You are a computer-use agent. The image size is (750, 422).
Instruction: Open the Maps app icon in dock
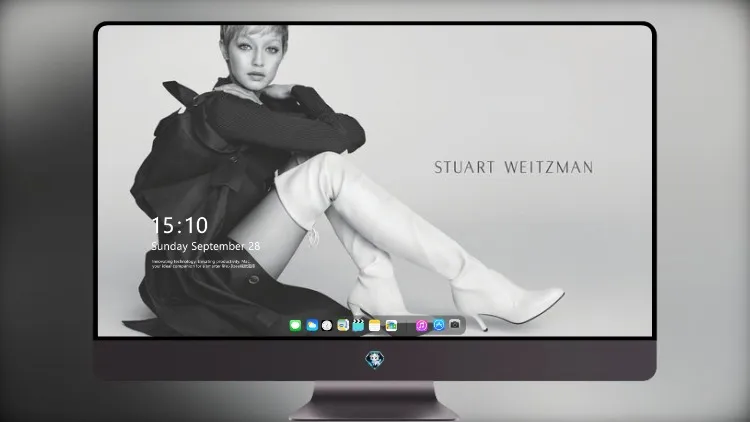click(343, 325)
